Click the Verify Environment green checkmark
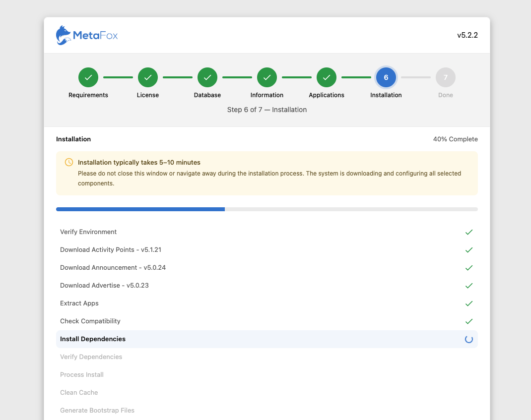Viewport: 531px width, 420px height. coord(469,232)
